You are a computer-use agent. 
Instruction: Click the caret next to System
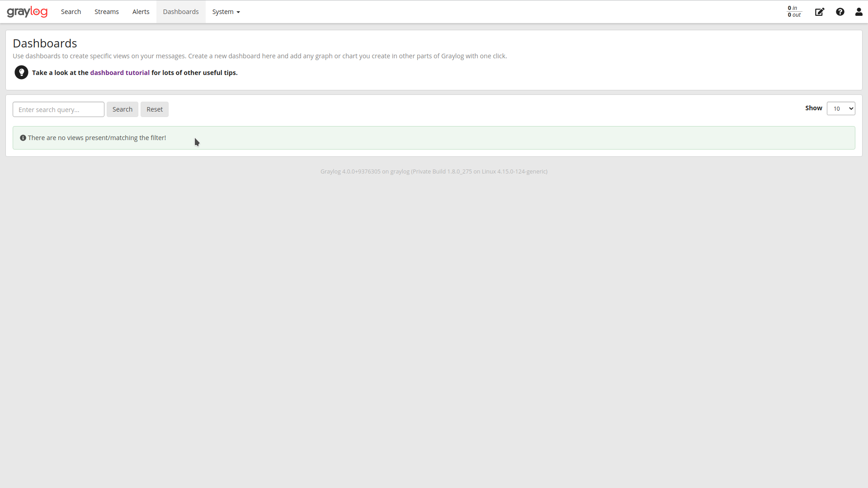[239, 12]
